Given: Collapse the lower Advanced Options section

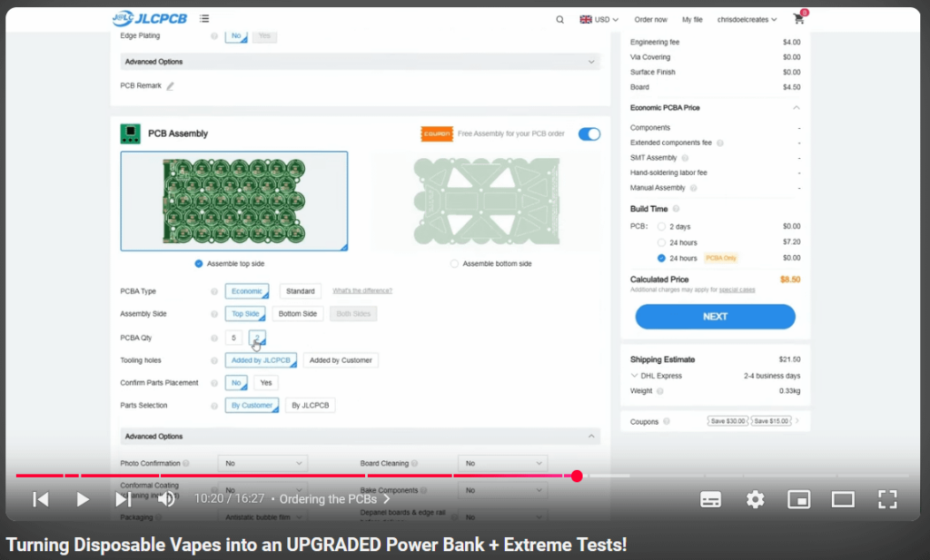Looking at the screenshot, I should pos(360,437).
